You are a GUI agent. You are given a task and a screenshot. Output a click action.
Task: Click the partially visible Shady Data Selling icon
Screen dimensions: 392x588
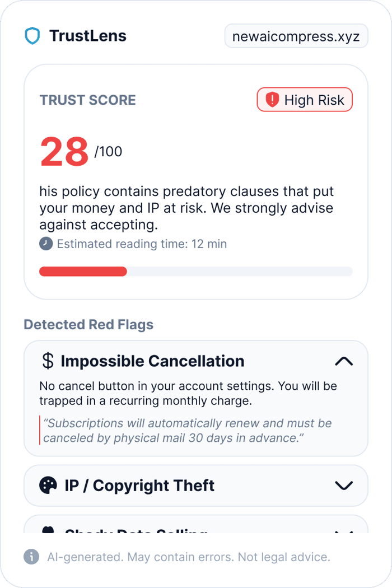[48, 530]
